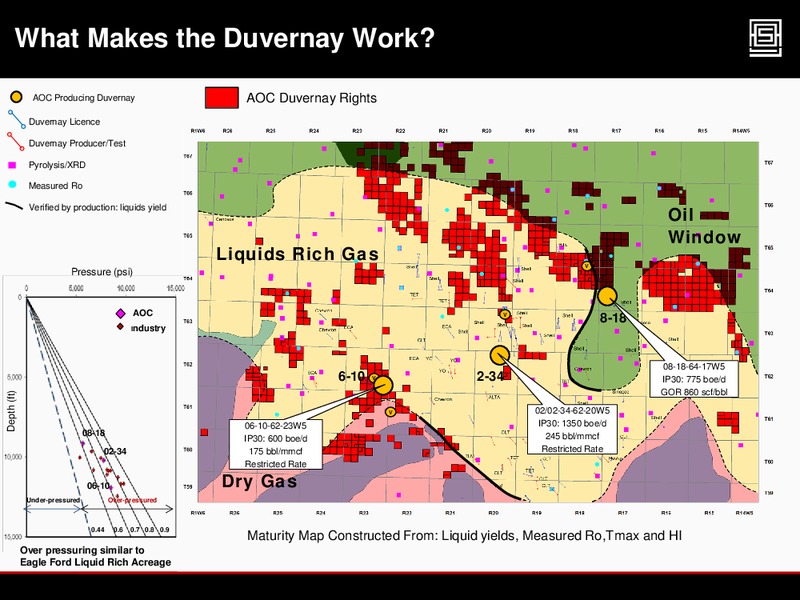The image size is (800, 600).
Task: Click the blue Duvernay Licence legend symbol
Action: [x=16, y=119]
